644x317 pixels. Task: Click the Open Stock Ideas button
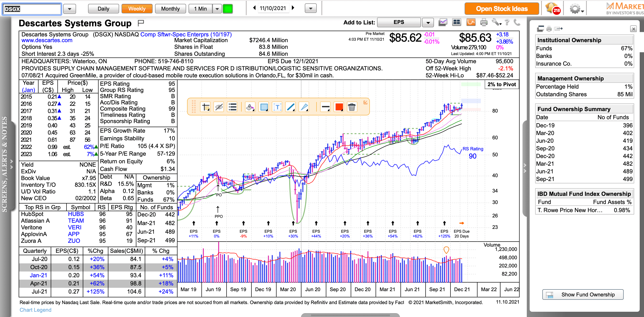501,9
